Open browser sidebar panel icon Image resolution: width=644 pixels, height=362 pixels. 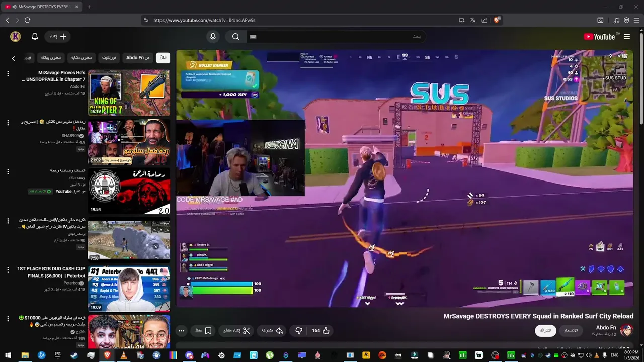(600, 20)
